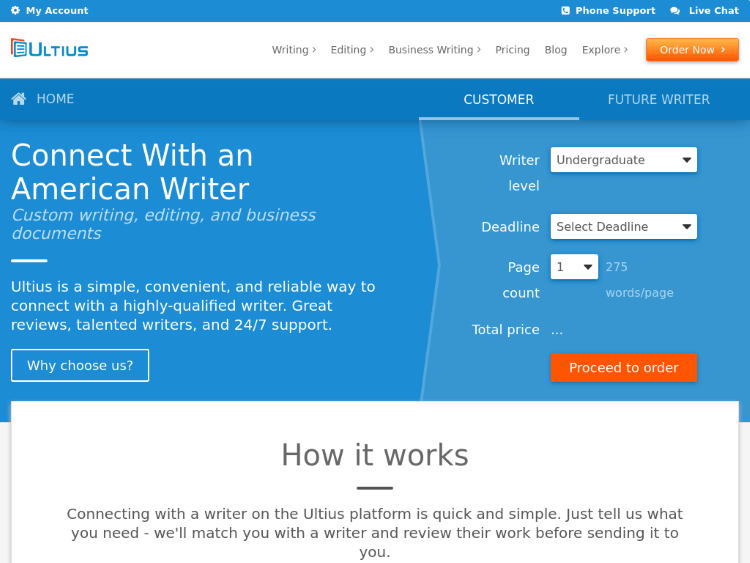Open the Page count dropdown
This screenshot has width=750, height=563.
click(574, 267)
